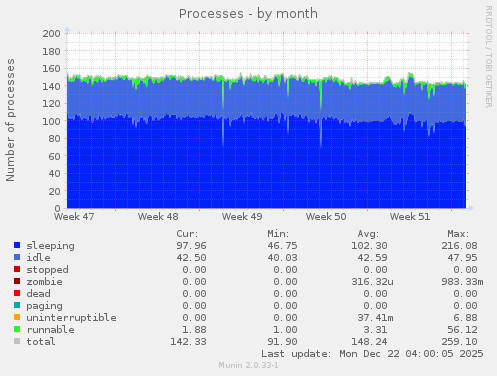The width and height of the screenshot is (497, 376).
Task: Click the idle legend color swatch
Action: pos(17,257)
